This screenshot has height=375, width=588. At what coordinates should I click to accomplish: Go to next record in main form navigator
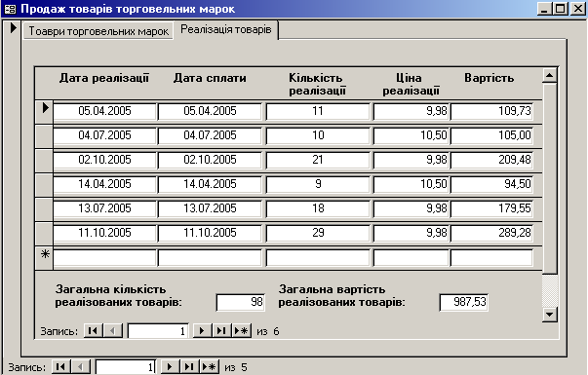point(170,367)
